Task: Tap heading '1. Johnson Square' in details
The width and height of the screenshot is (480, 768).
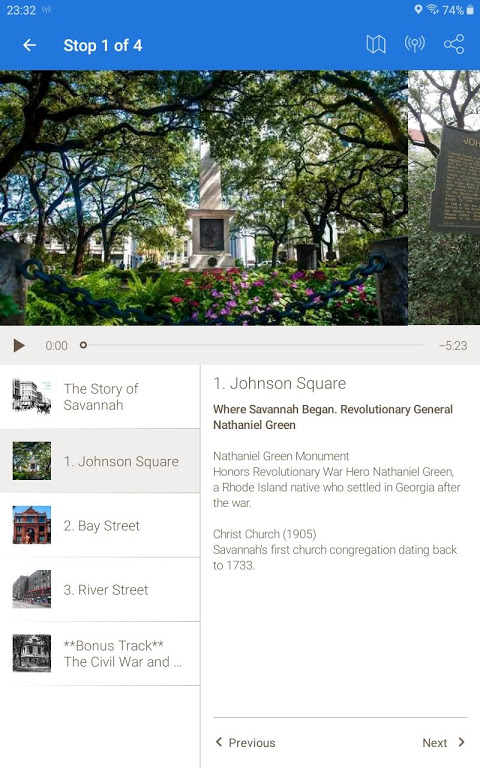Action: pyautogui.click(x=280, y=383)
